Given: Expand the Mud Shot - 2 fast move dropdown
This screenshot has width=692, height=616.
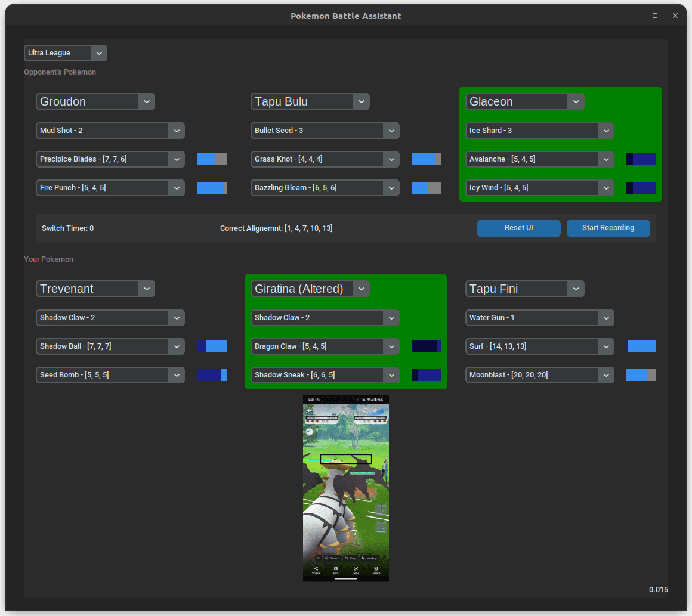Looking at the screenshot, I should point(110,131).
